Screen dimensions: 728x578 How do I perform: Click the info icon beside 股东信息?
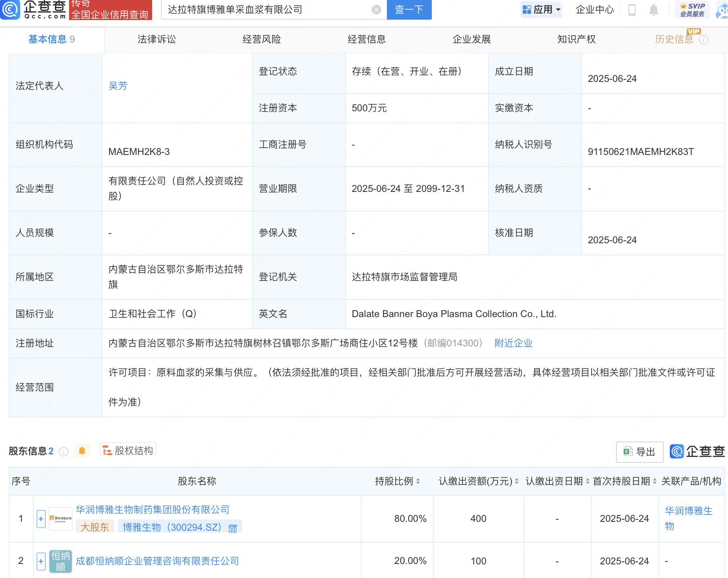click(x=63, y=452)
